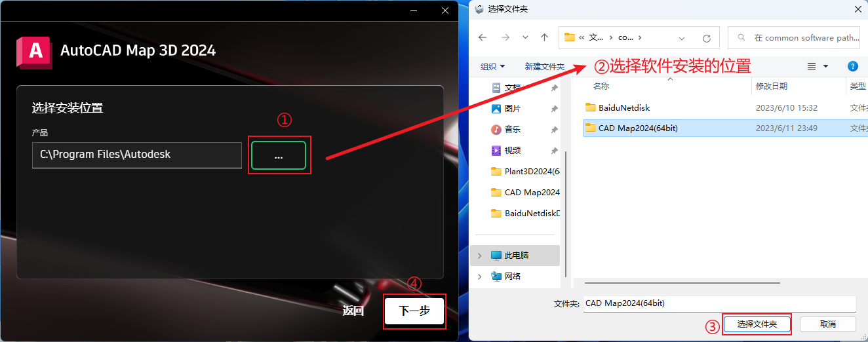This screenshot has width=868, height=342.
Task: Click the date 2023/6/10 15:32
Action: pyautogui.click(x=786, y=107)
